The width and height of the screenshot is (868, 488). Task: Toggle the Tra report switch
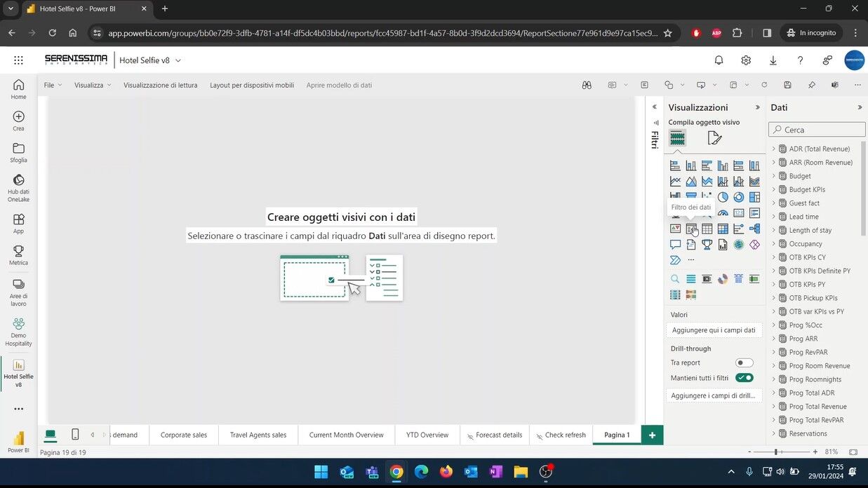(744, 362)
